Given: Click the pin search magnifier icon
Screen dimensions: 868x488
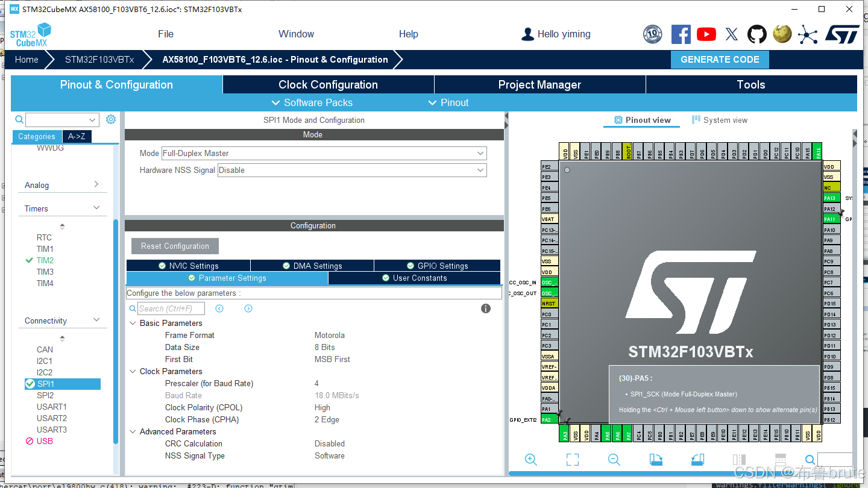Looking at the screenshot, I should [x=810, y=460].
